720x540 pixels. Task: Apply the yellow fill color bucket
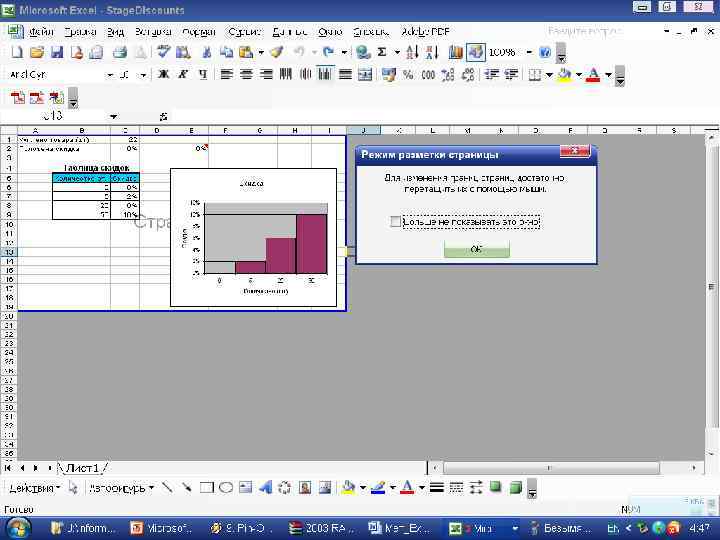tap(565, 74)
